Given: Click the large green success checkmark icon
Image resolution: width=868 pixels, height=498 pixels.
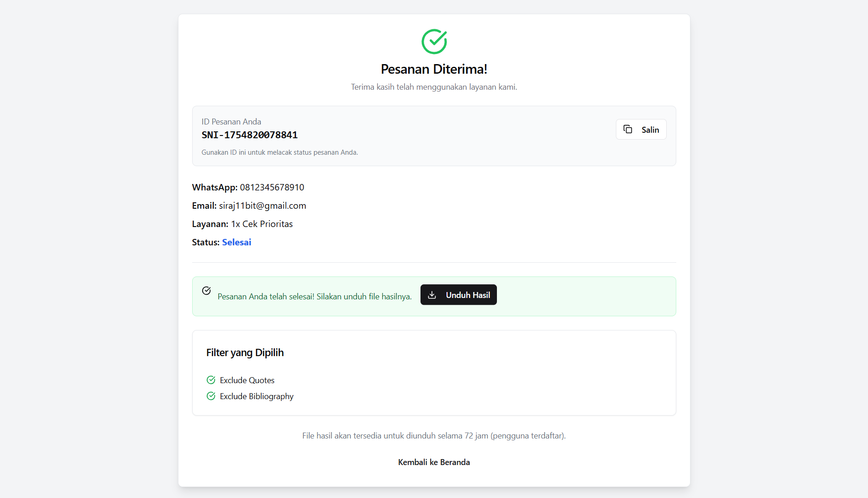Looking at the screenshot, I should pos(434,42).
